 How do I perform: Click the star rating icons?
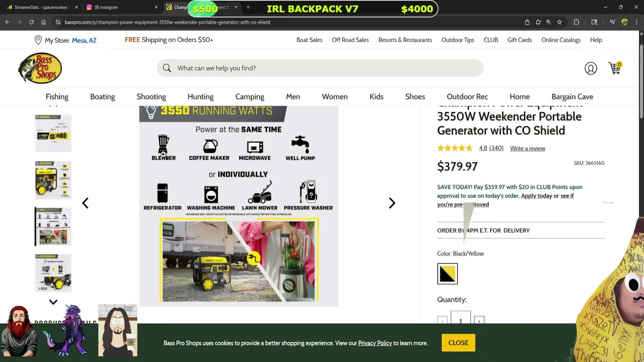[x=454, y=148]
